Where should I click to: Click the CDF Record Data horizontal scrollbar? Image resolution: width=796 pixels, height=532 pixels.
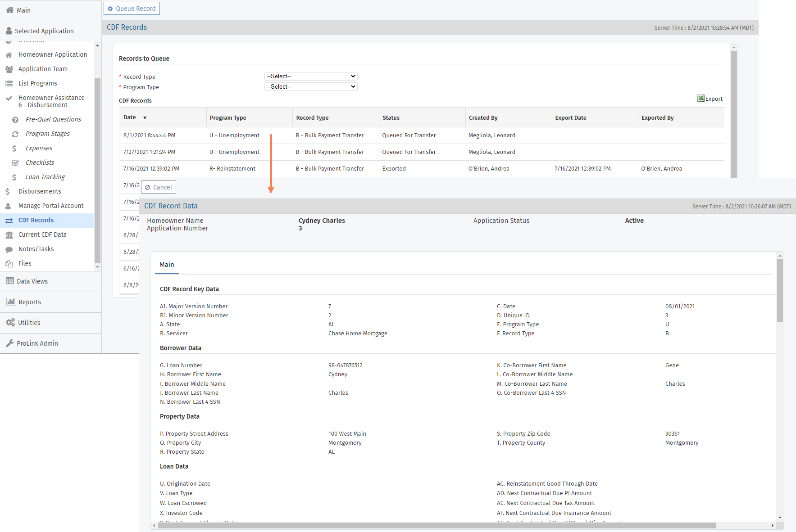pyautogui.click(x=437, y=526)
